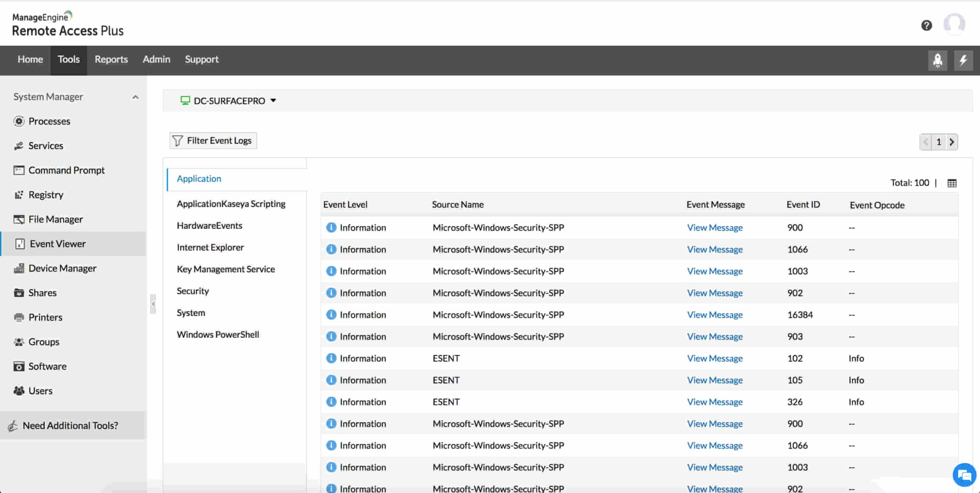Viewport: 980px width, 493px height.
Task: Click the Filter Event Logs button
Action: click(213, 141)
